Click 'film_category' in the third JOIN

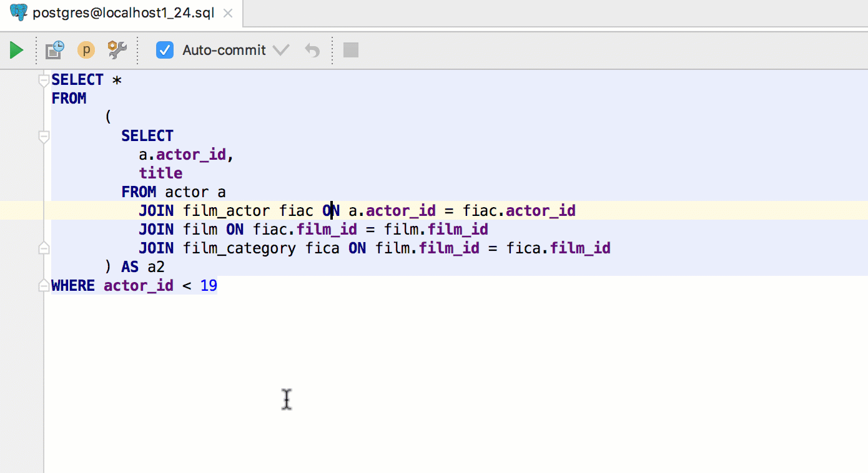(239, 248)
